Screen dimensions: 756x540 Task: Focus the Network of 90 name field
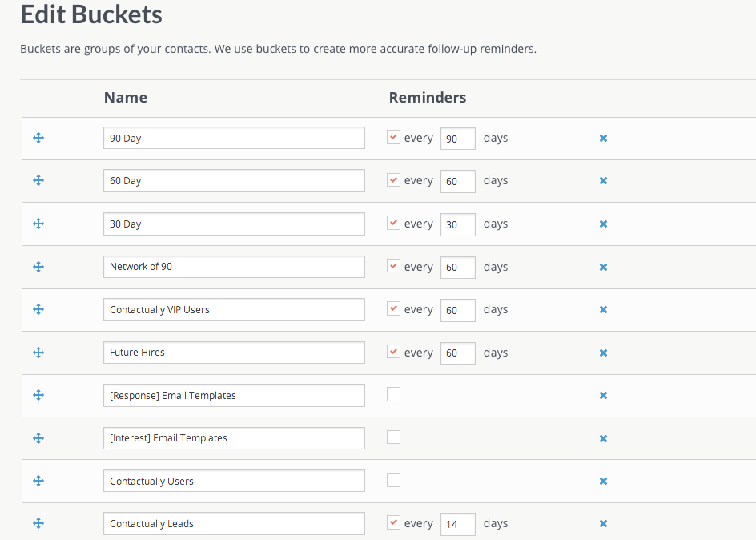coord(234,267)
